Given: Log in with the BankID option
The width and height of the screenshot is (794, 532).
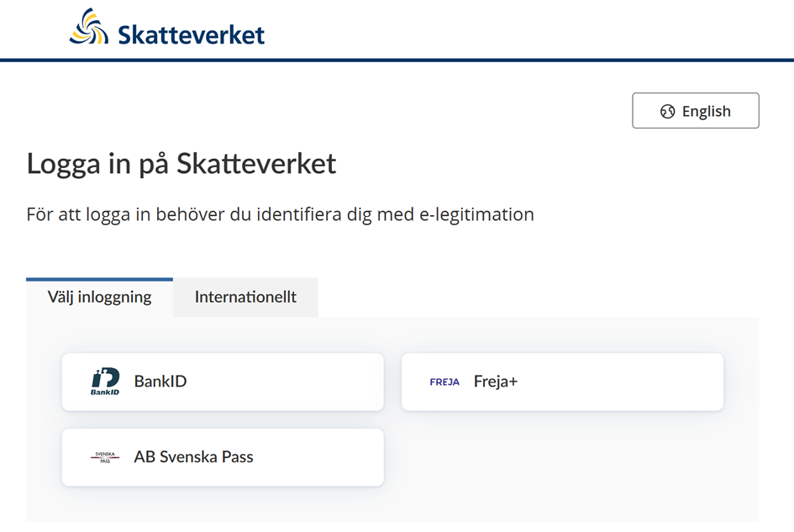Looking at the screenshot, I should pyautogui.click(x=223, y=382).
